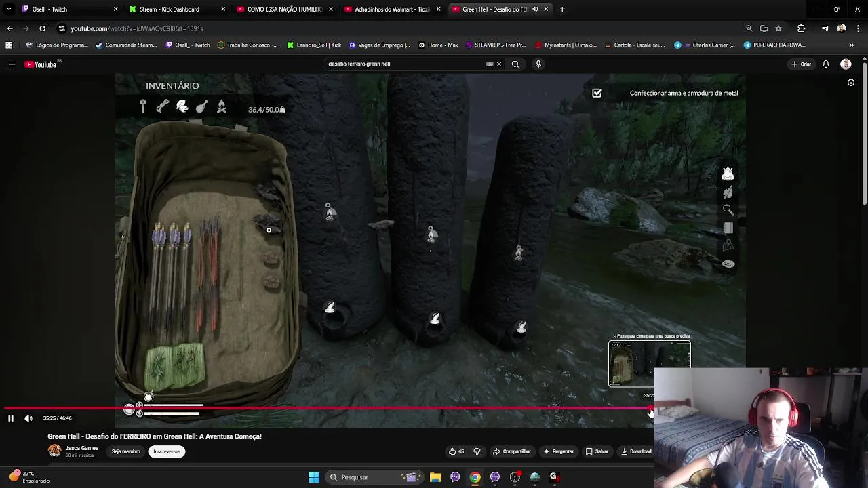Image resolution: width=868 pixels, height=488 pixels.
Task: Click the video info icon at right
Action: click(x=851, y=83)
